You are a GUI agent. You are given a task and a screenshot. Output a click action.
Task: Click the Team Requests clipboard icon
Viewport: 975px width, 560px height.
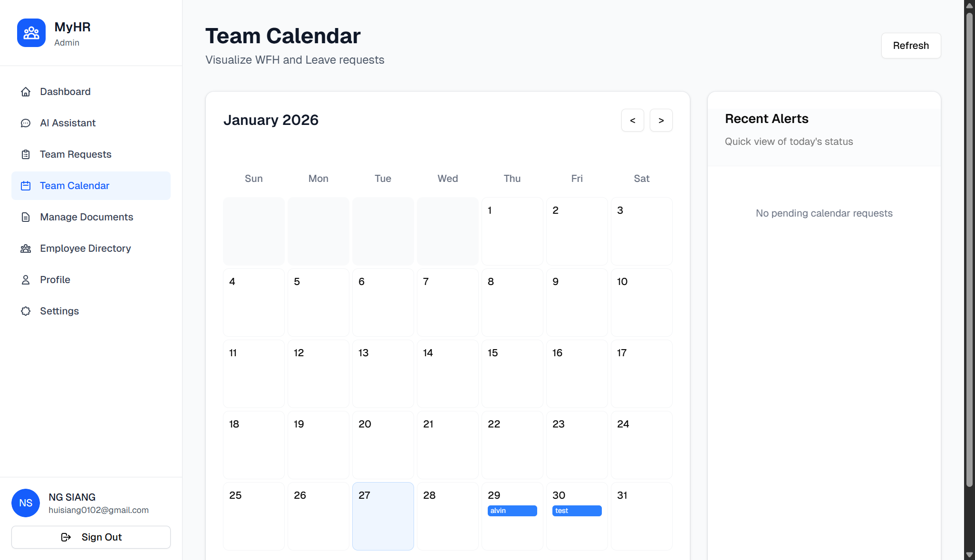pos(26,154)
